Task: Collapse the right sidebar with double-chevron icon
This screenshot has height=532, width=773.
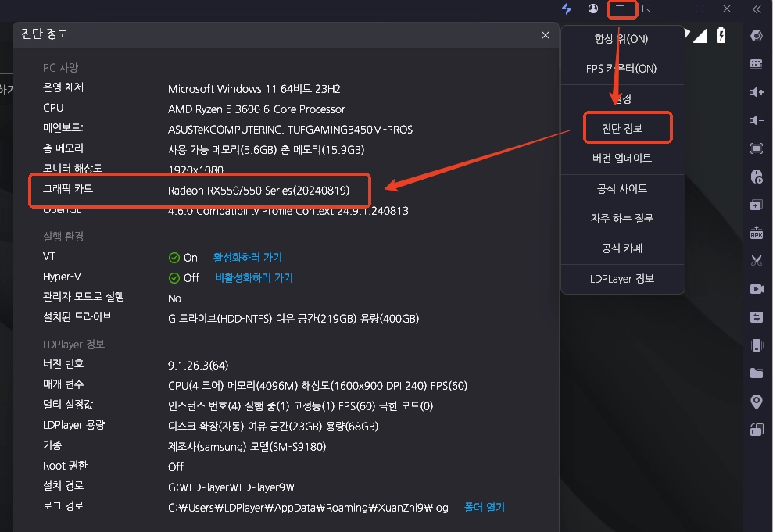Action: pos(757,9)
